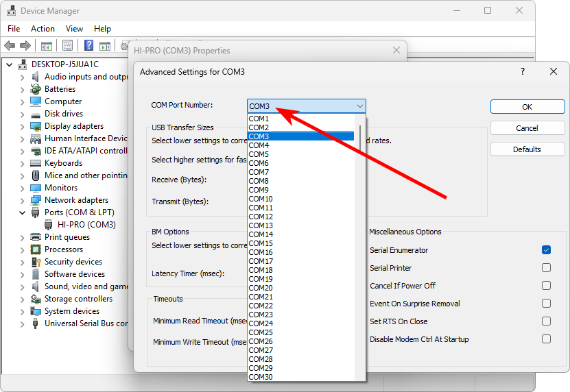Click the Security devices icon
The image size is (570, 392).
tap(36, 262)
